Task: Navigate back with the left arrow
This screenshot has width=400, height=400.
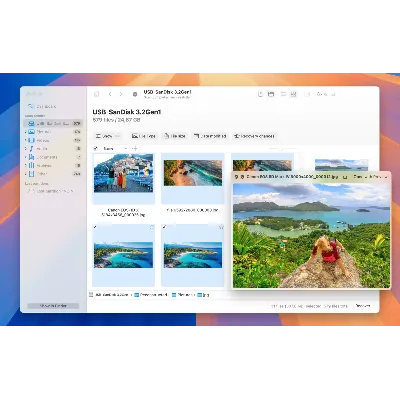Action: tap(110, 94)
